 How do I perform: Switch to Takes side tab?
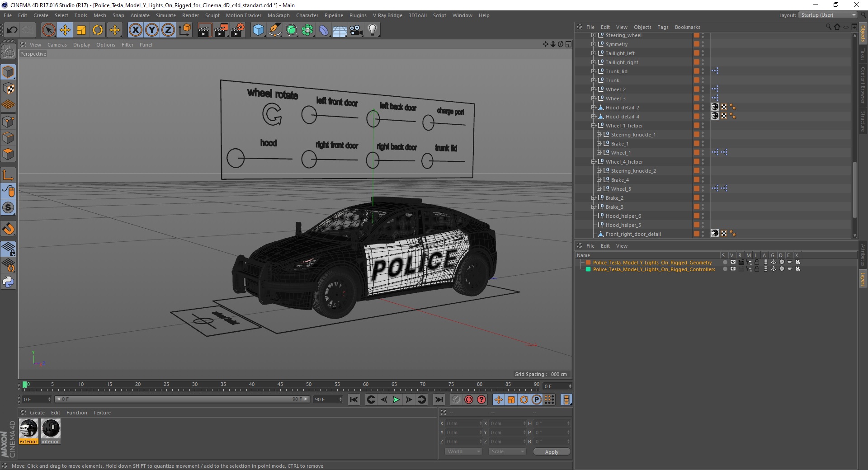point(863,55)
